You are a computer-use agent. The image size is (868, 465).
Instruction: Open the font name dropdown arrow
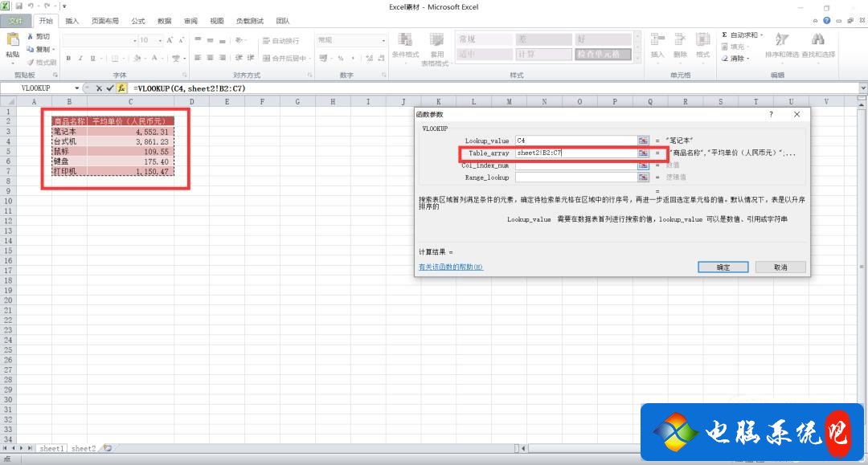pos(134,40)
